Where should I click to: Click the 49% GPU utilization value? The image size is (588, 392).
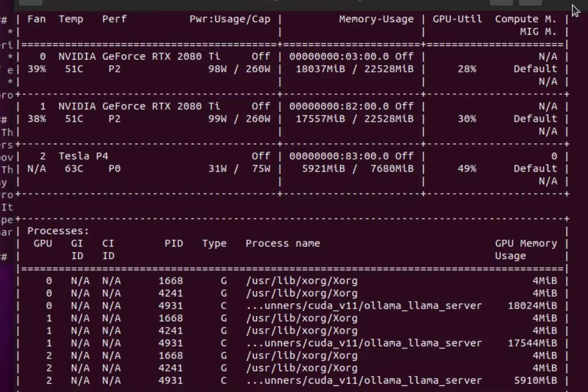point(467,169)
